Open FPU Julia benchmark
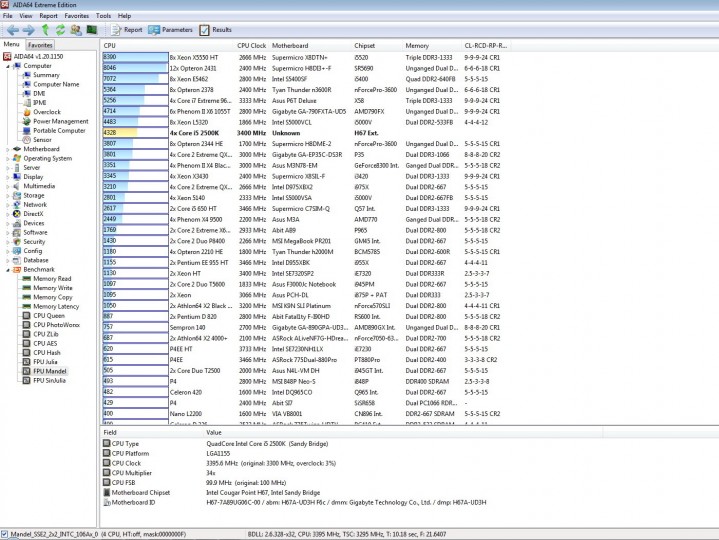719x540 pixels. (x=45, y=362)
